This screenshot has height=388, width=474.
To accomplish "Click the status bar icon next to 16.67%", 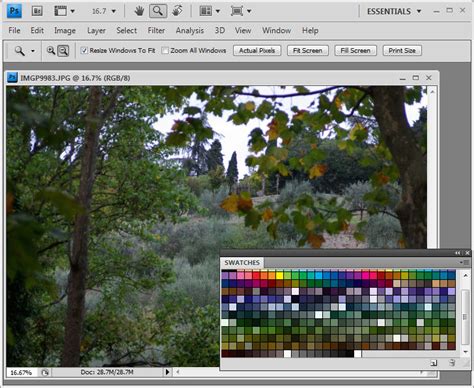I will coord(45,372).
